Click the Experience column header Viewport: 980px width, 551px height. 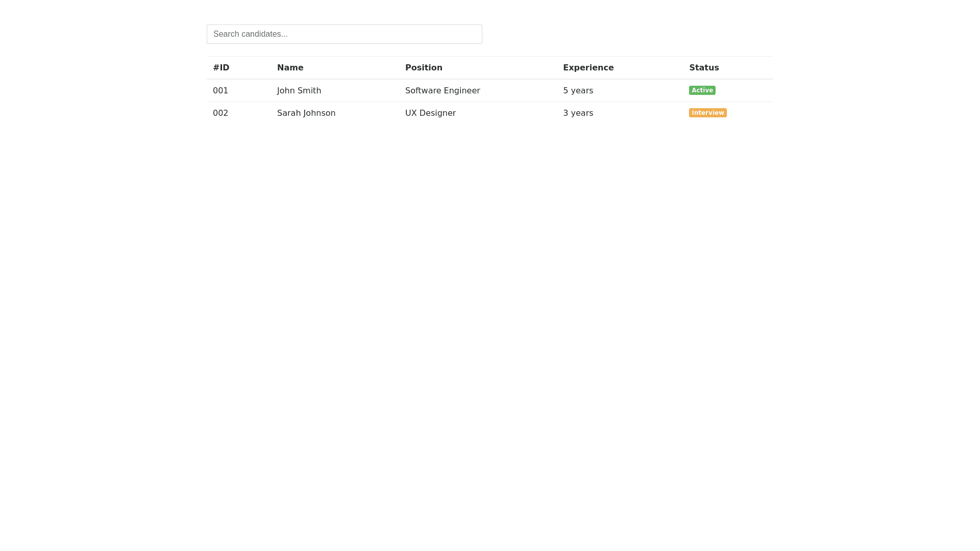pos(588,68)
